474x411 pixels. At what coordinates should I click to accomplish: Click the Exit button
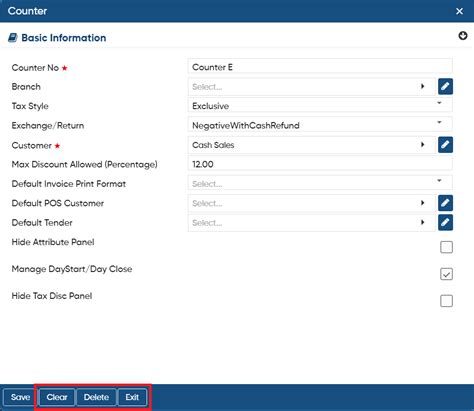click(x=132, y=397)
